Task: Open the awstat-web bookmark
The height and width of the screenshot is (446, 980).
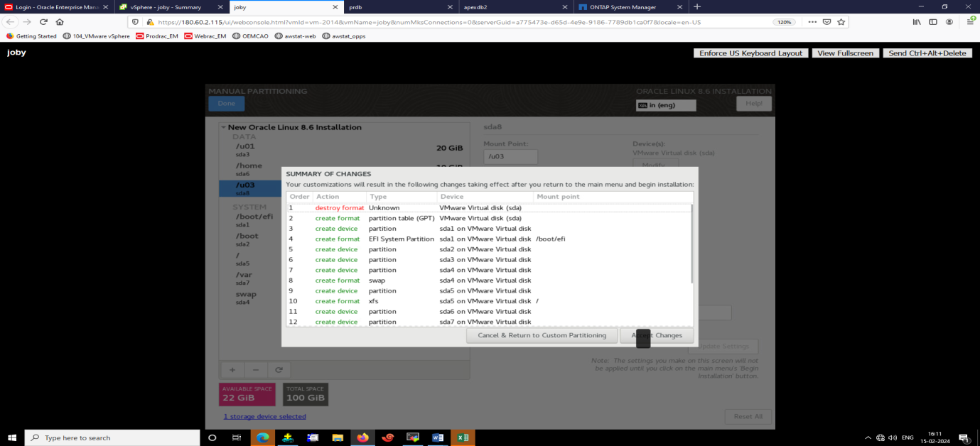Action: click(295, 36)
